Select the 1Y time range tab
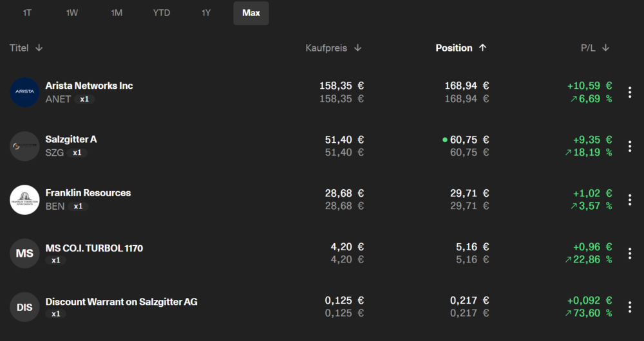 [x=206, y=13]
